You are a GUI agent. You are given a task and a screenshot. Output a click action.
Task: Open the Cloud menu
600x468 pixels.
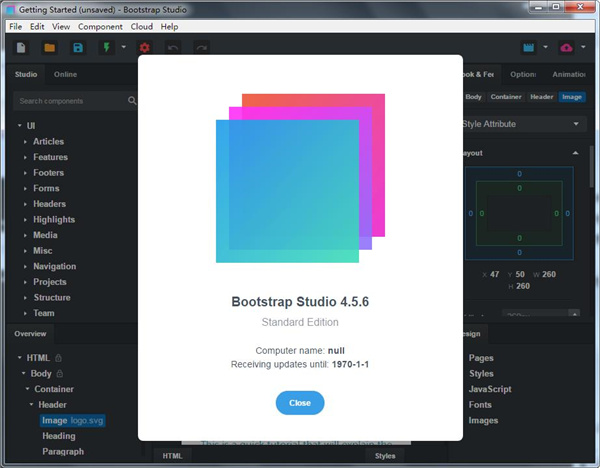point(142,26)
